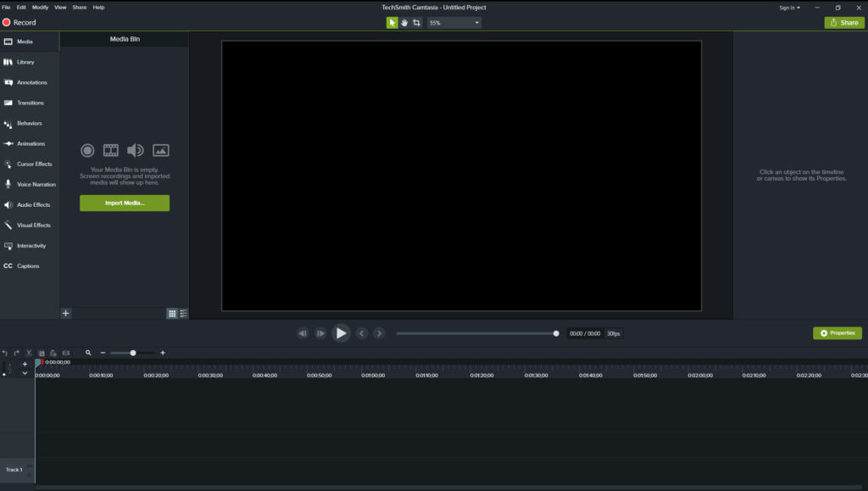The height and width of the screenshot is (491, 868).
Task: Click the plus to zoom in timeline
Action: click(x=163, y=353)
